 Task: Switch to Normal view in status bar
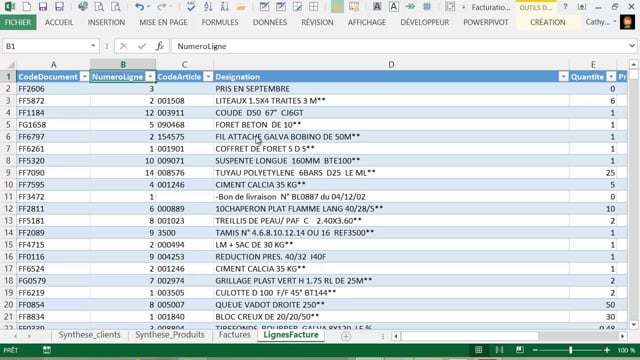478,350
